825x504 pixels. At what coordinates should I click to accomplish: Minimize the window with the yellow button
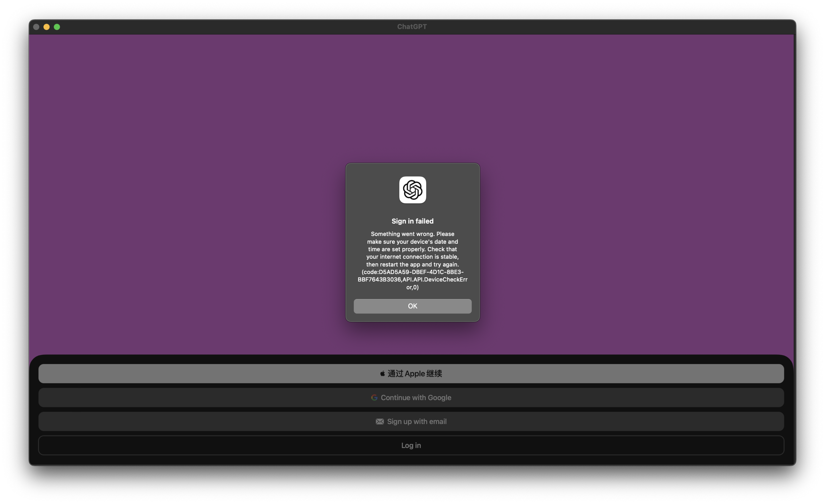pos(46,27)
